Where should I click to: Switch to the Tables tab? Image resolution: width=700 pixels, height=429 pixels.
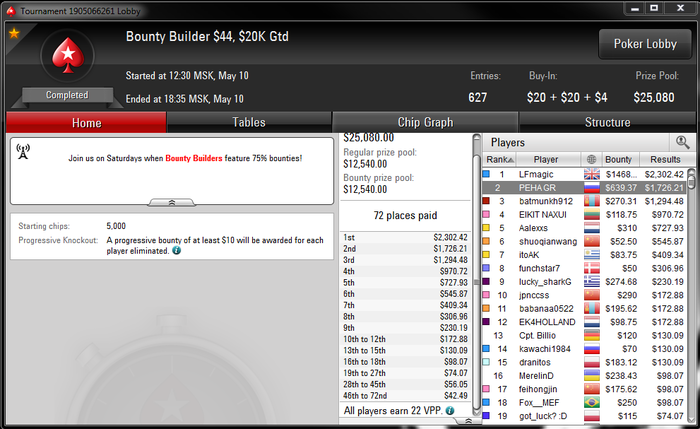(249, 122)
